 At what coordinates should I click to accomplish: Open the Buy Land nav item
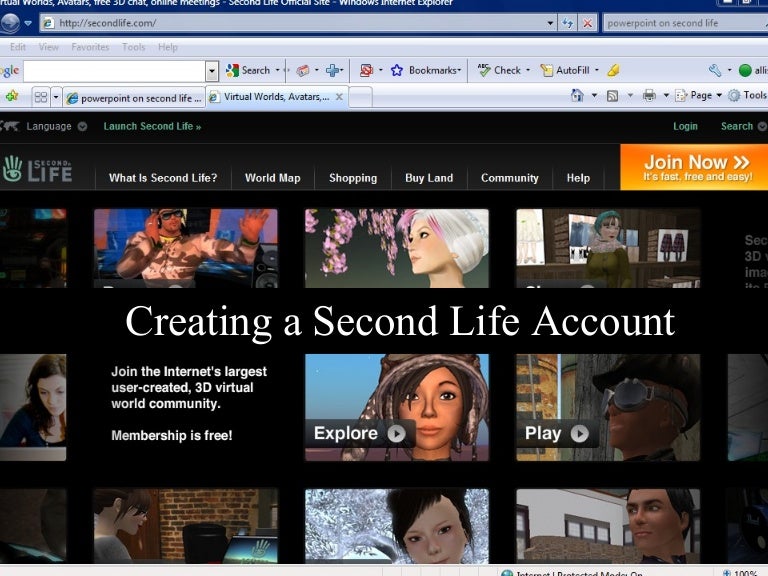(429, 178)
